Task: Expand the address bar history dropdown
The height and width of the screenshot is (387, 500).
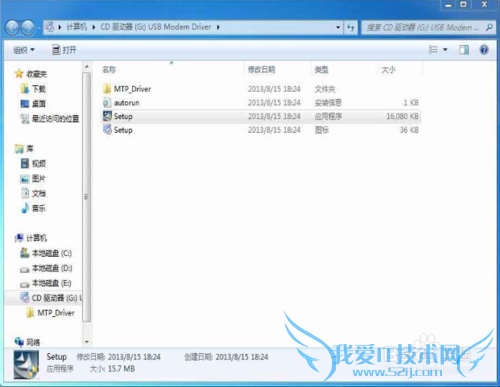Action: tap(338, 27)
